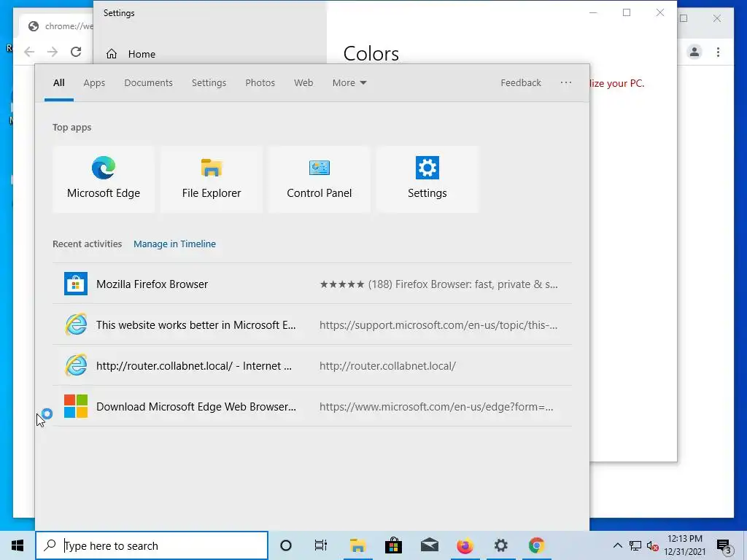The image size is (747, 560).
Task: Open File Explorer from Top apps
Action: 212,179
